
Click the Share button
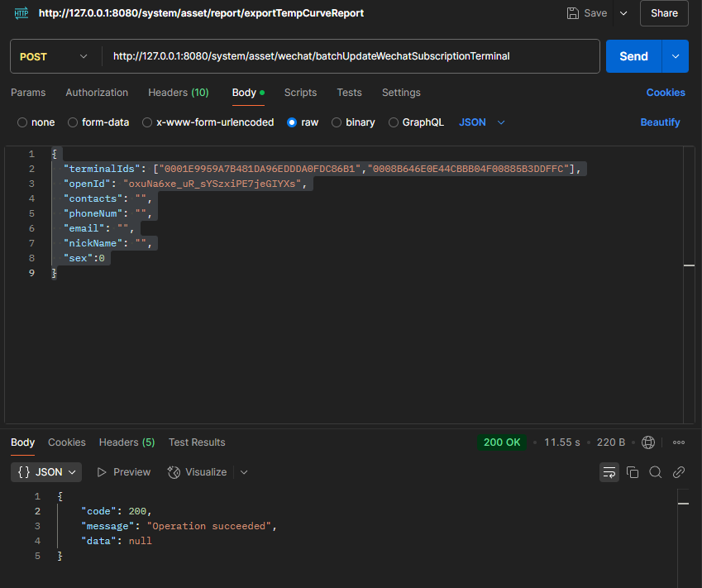[x=664, y=13]
